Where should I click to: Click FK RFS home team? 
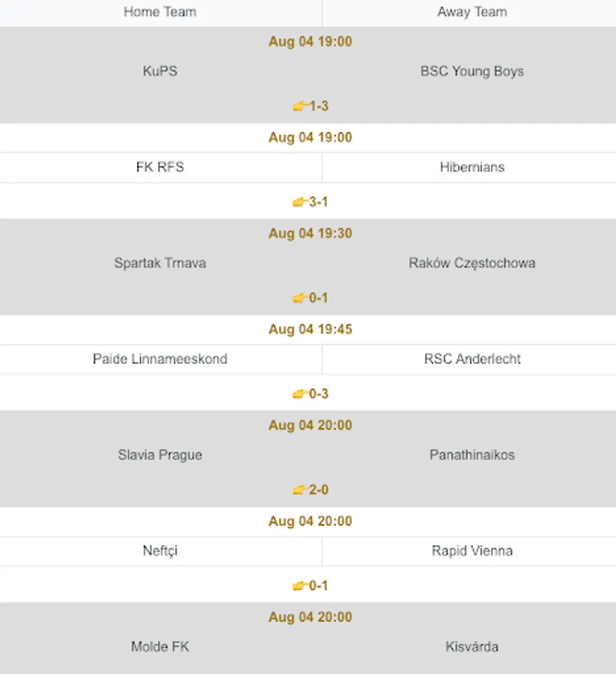[159, 167]
